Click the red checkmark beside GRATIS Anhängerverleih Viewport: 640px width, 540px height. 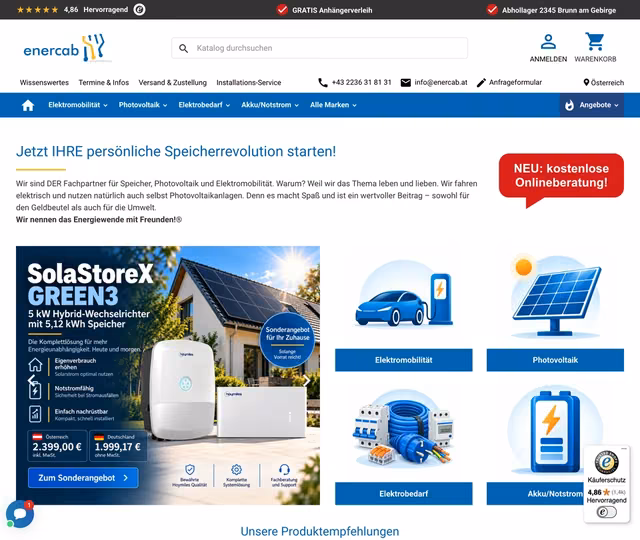[282, 10]
